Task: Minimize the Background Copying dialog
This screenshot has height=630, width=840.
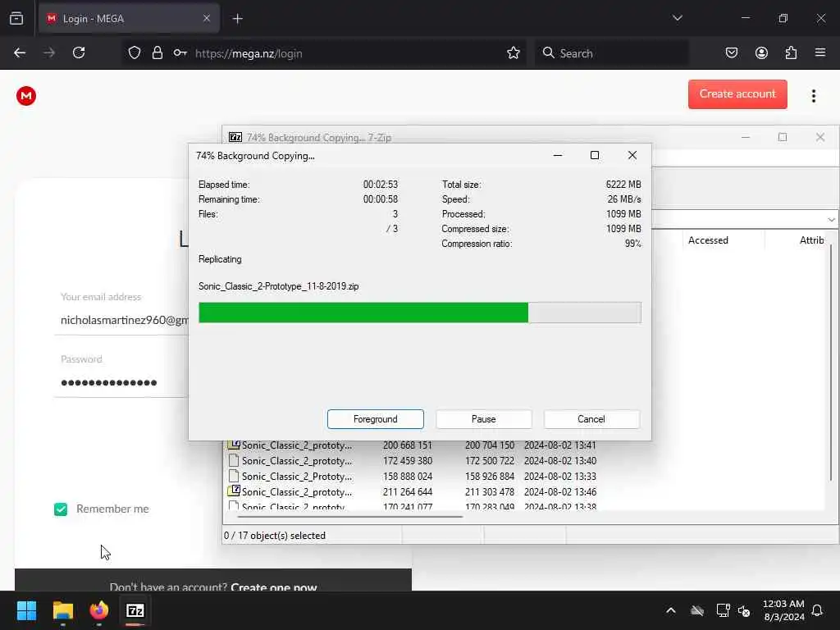Action: click(x=558, y=155)
